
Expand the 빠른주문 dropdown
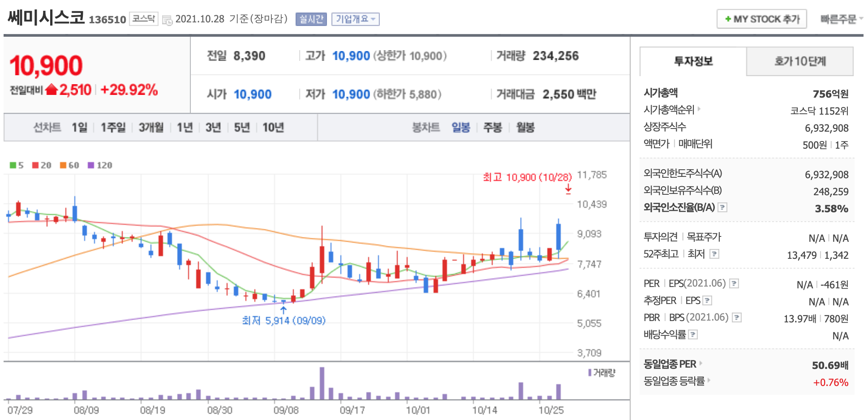tap(842, 19)
